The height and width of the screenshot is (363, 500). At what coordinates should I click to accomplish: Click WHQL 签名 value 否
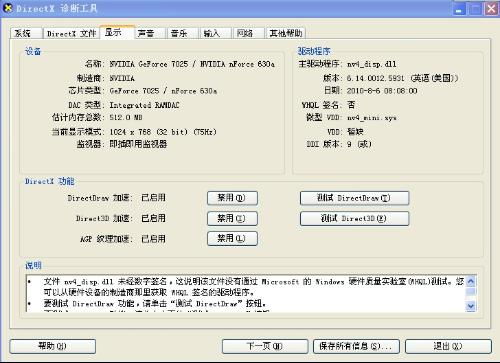[351, 105]
